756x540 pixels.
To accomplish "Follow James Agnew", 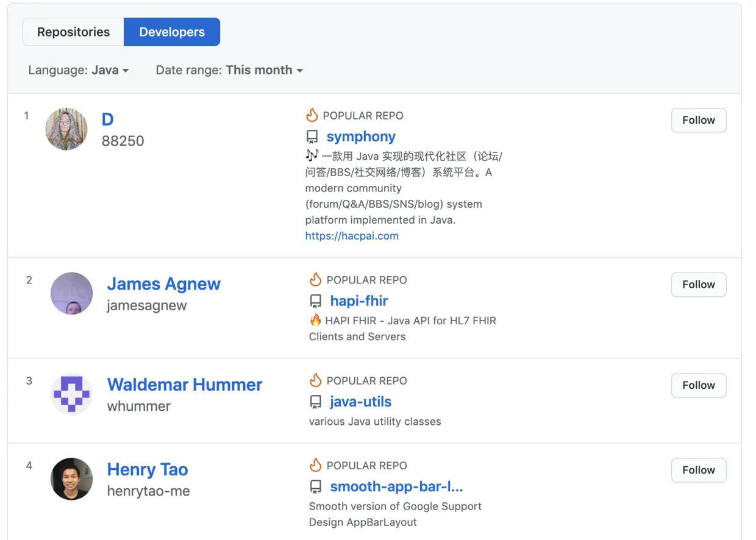I will click(698, 285).
